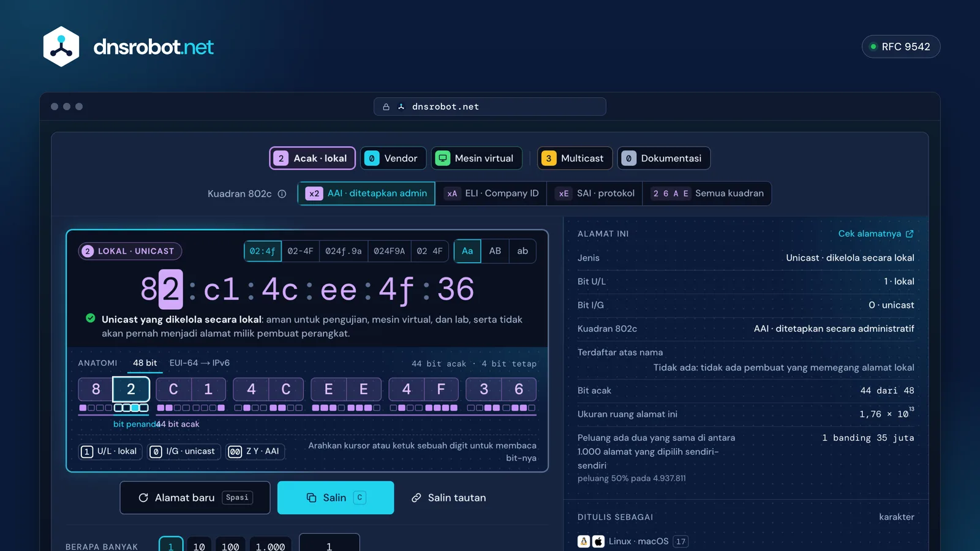Click the padlock icon in the address bar
This screenshot has width=980, height=551.
click(x=386, y=107)
